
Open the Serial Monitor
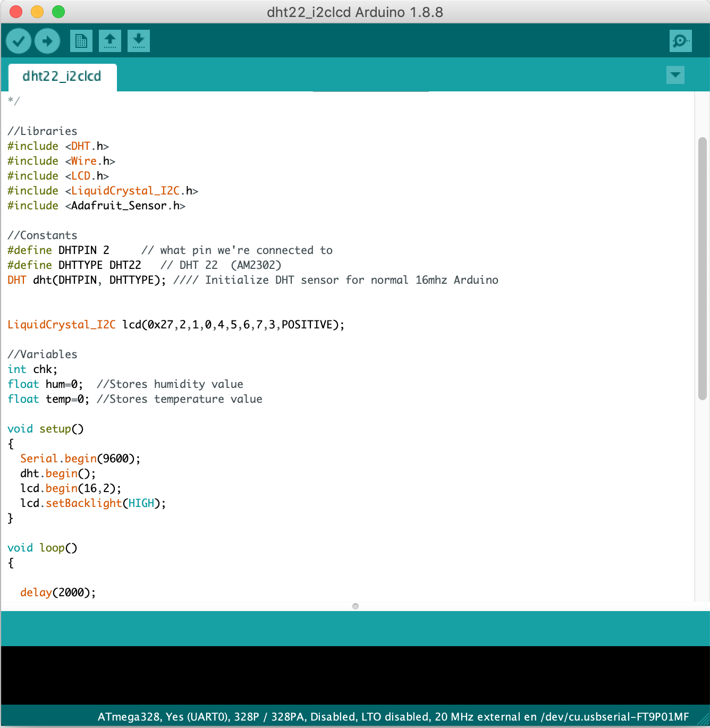click(x=681, y=41)
